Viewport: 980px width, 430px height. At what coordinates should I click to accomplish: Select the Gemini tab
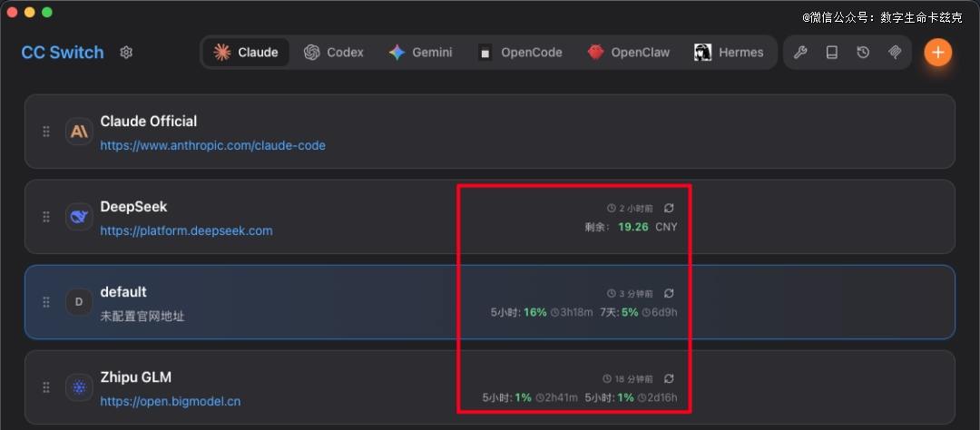point(420,53)
